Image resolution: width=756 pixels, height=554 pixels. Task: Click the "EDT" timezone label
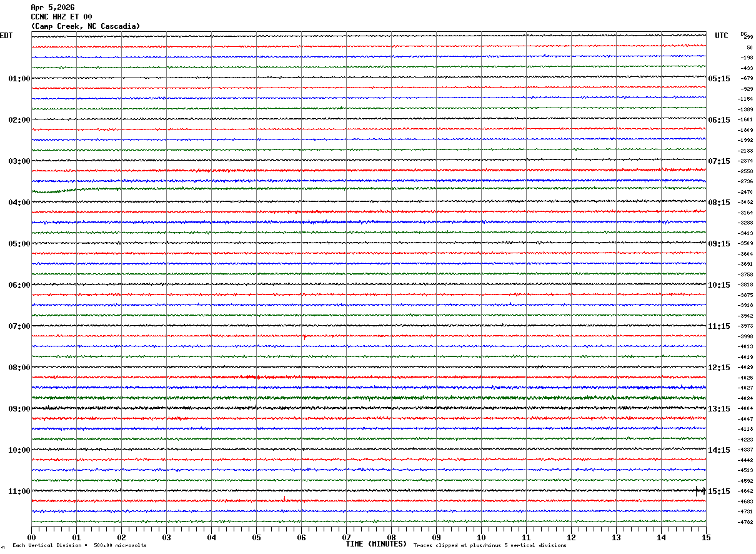pos(6,36)
